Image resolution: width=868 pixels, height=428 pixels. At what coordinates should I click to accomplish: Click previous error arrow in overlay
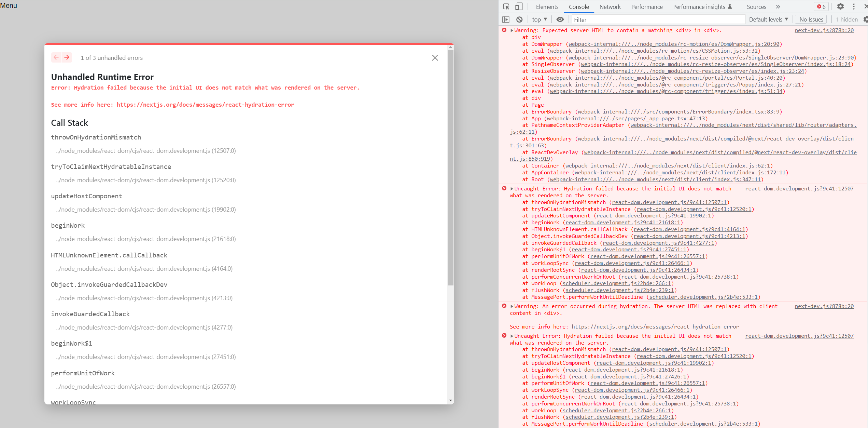coord(56,57)
